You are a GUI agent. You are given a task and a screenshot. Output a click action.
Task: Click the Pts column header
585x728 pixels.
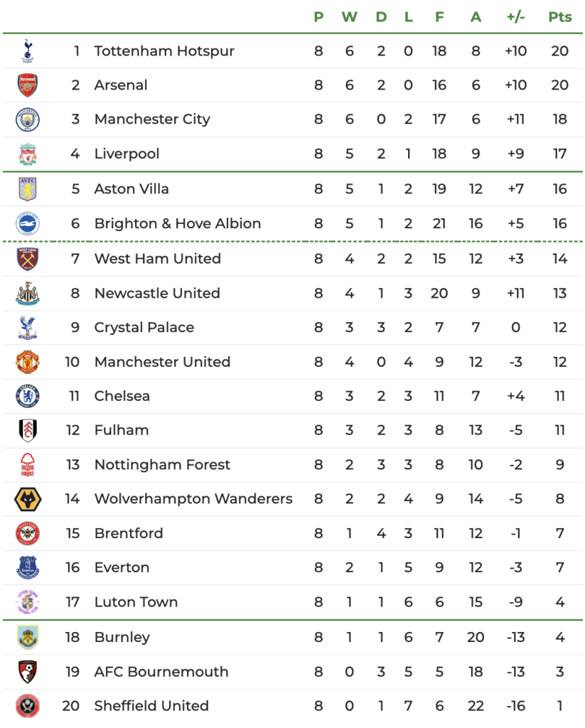pos(560,17)
